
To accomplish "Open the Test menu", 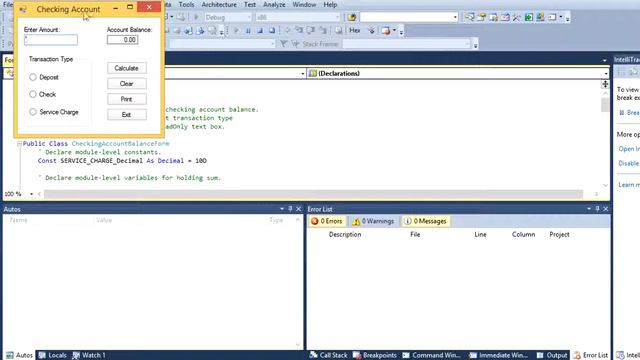I will 250,4.
